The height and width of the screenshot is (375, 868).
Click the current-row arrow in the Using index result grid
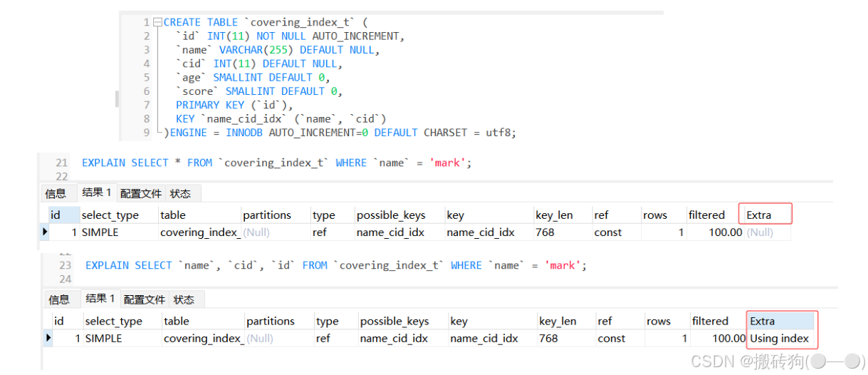(x=48, y=338)
